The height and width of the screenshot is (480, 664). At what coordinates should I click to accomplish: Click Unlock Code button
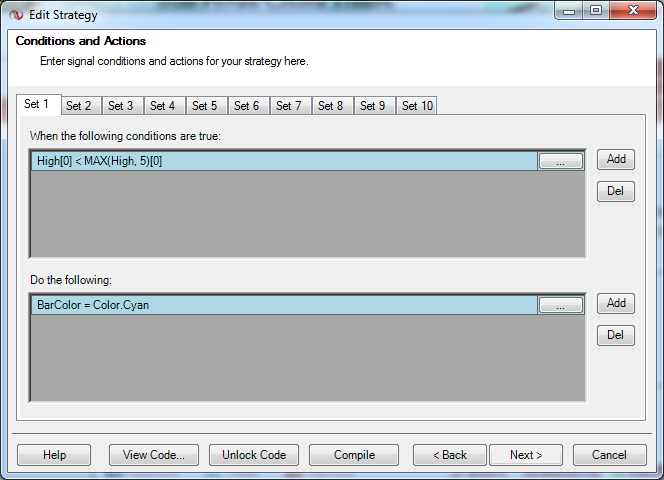(254, 455)
